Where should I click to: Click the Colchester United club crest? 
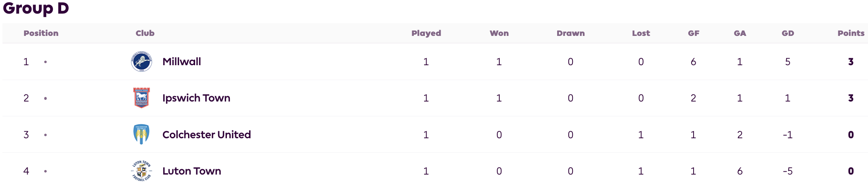[x=141, y=135]
